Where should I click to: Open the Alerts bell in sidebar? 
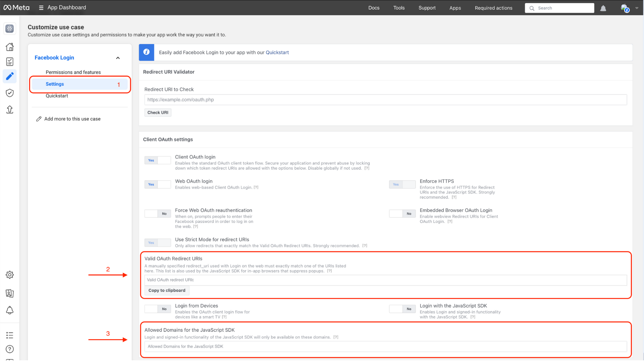pyautogui.click(x=10, y=310)
